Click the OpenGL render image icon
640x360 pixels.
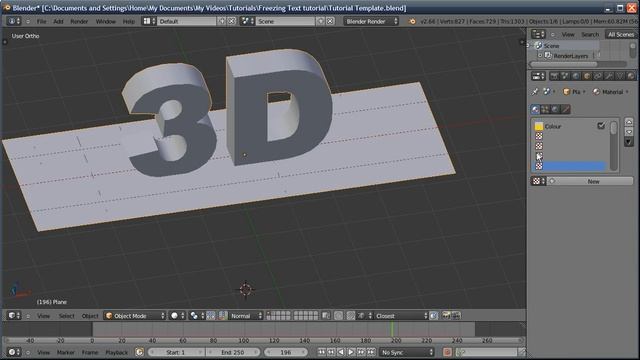[x=446, y=316]
